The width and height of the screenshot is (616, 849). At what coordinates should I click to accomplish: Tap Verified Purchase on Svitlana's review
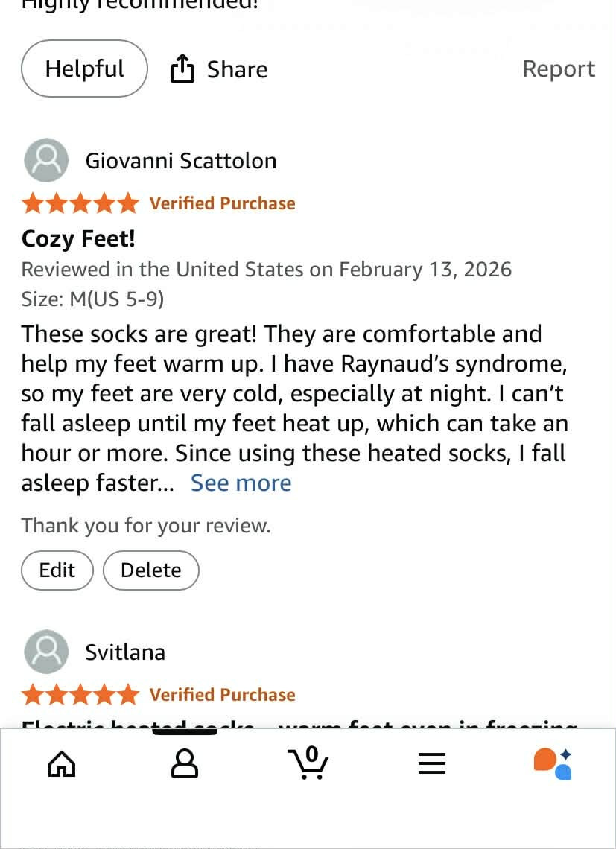coord(222,695)
